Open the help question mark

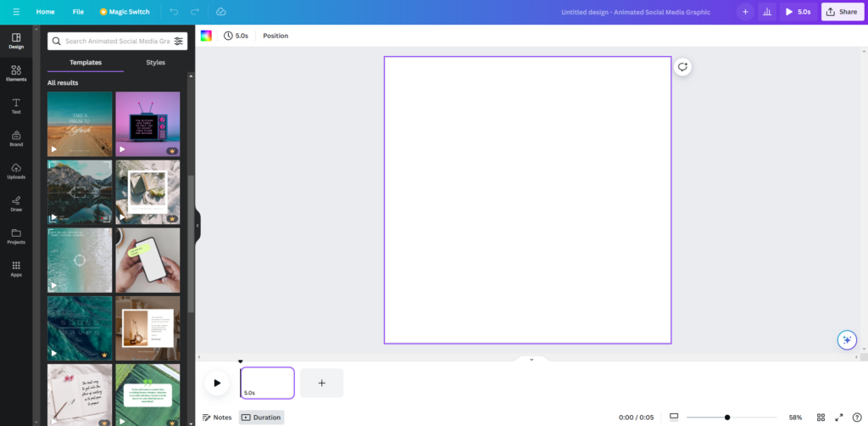(857, 418)
